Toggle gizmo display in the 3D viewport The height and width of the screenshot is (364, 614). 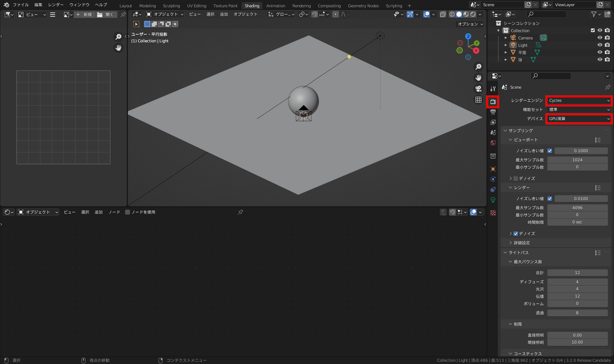410,14
